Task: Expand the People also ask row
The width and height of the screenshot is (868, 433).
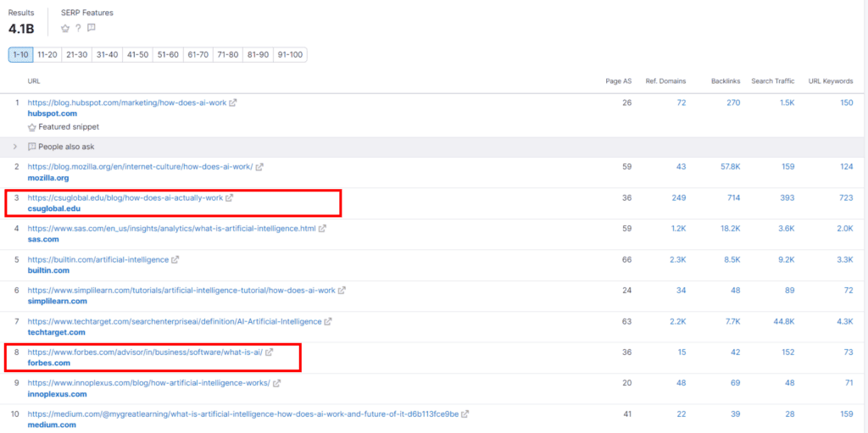Action: pos(15,147)
